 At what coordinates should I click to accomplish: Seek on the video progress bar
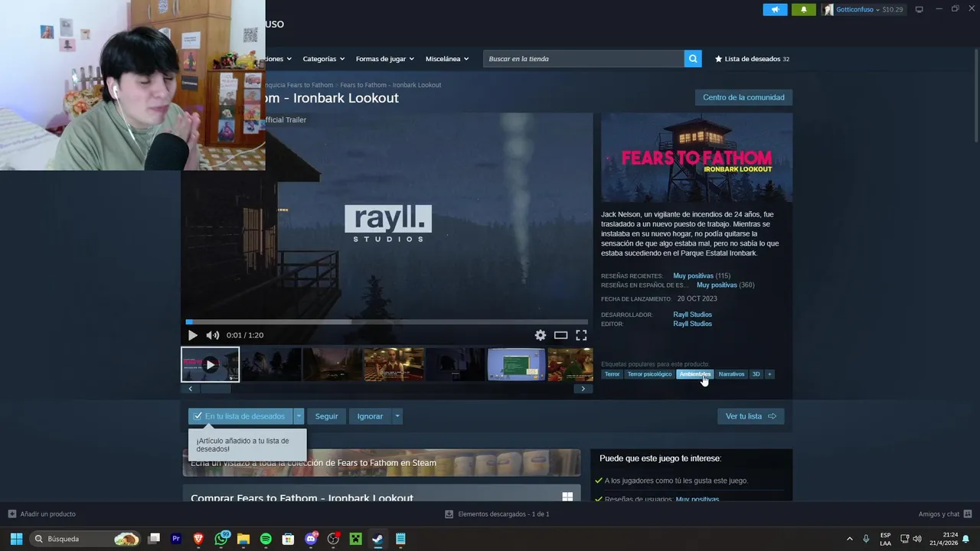tap(387, 322)
